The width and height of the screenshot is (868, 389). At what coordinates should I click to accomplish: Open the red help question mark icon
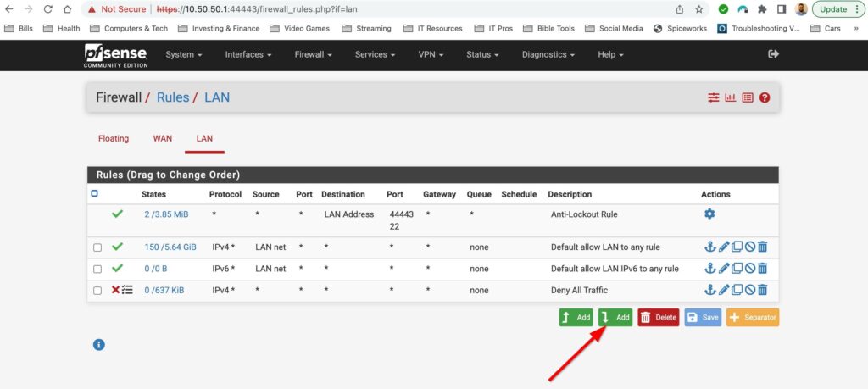(x=765, y=97)
